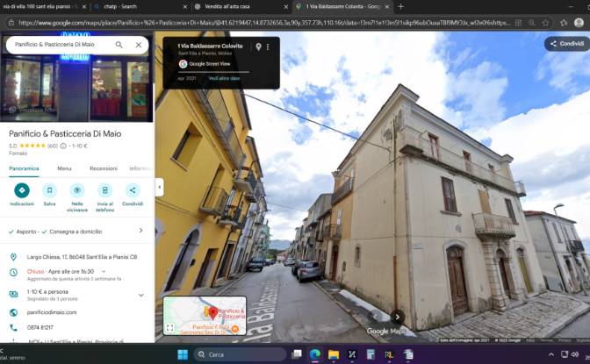Switch to the Vendita all'asta casa browser tab

[x=239, y=7]
